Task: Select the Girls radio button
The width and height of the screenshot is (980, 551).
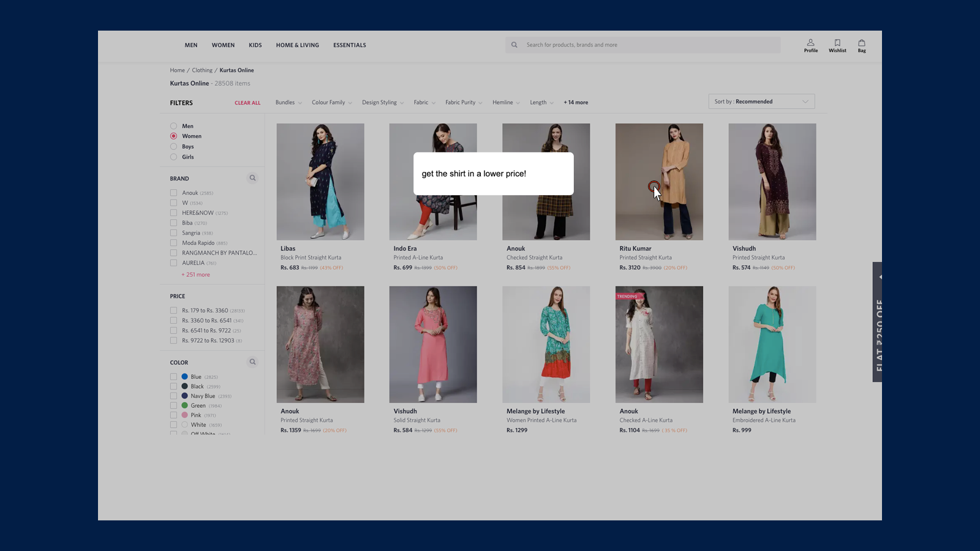Action: click(x=174, y=157)
